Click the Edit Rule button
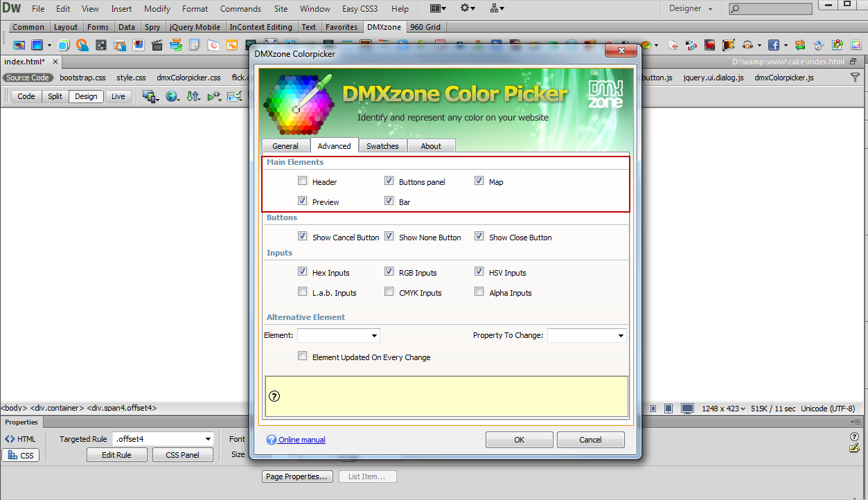The width and height of the screenshot is (868, 500). [x=117, y=455]
